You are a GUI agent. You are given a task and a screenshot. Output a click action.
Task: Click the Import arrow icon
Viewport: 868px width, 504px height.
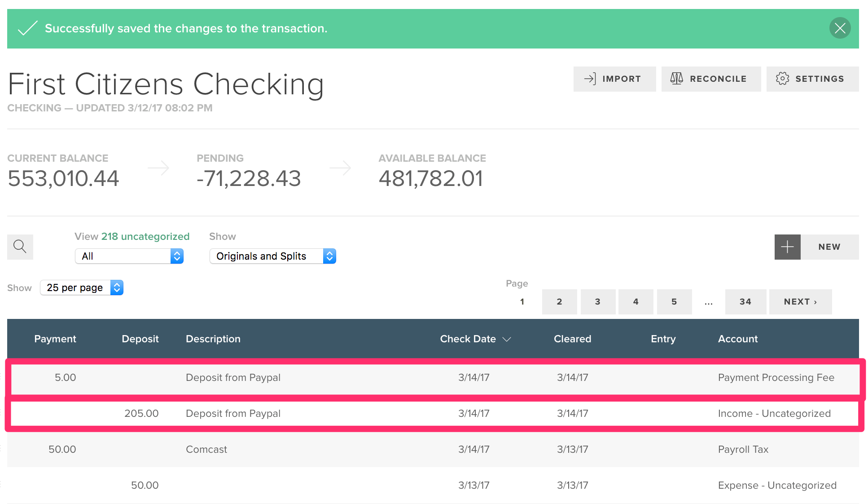tap(590, 79)
